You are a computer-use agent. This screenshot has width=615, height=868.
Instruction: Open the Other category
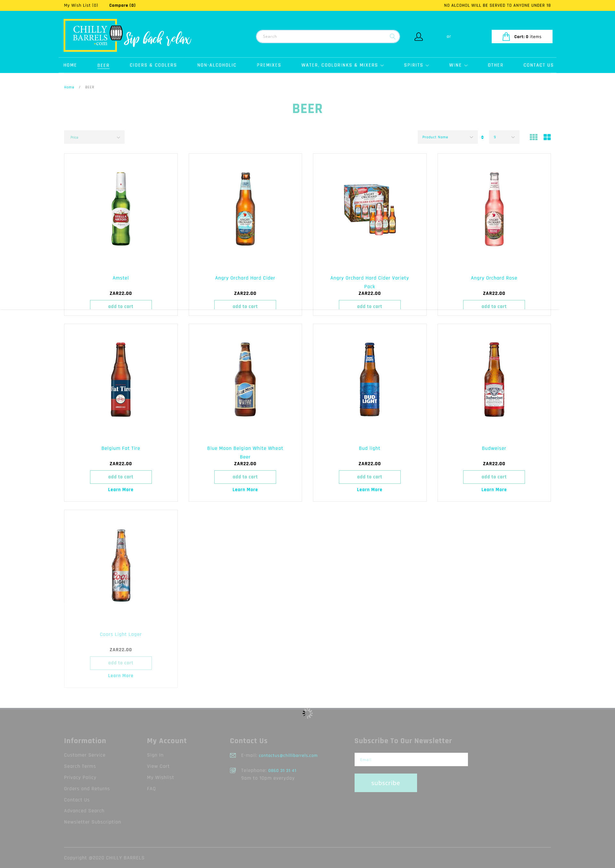[x=495, y=65]
